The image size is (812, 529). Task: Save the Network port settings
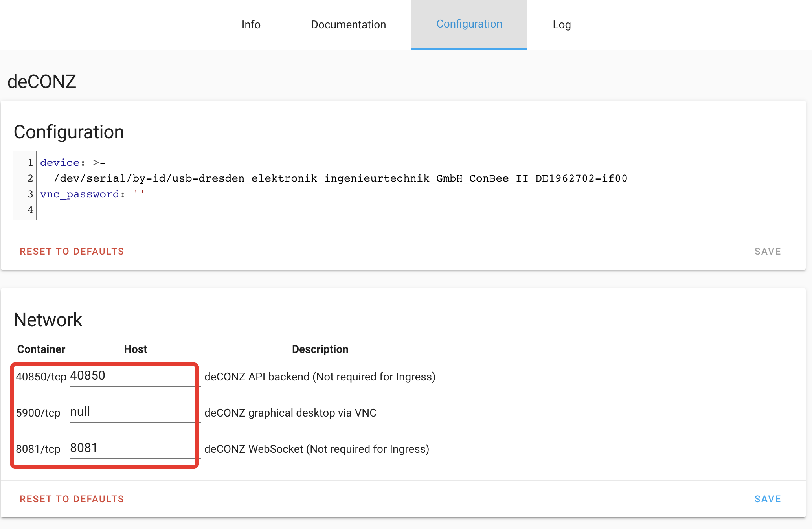(767, 499)
